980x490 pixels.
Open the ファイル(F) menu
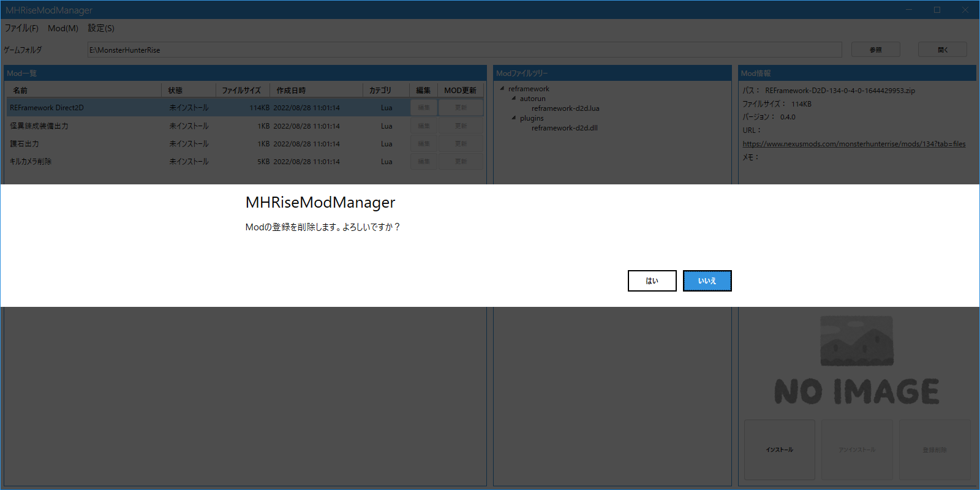(x=21, y=28)
